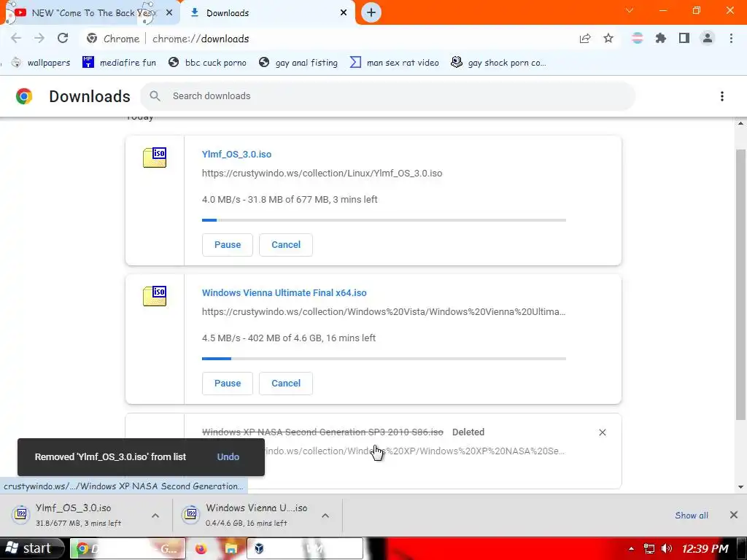Image resolution: width=747 pixels, height=560 pixels.
Task: Open the Downloads page more actions menu
Action: click(x=722, y=96)
